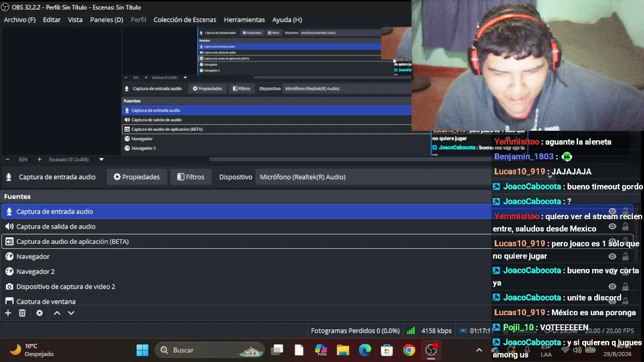644x362 pixels.
Task: Click the globe icon of the Navegador 2 source
Action: click(9, 271)
